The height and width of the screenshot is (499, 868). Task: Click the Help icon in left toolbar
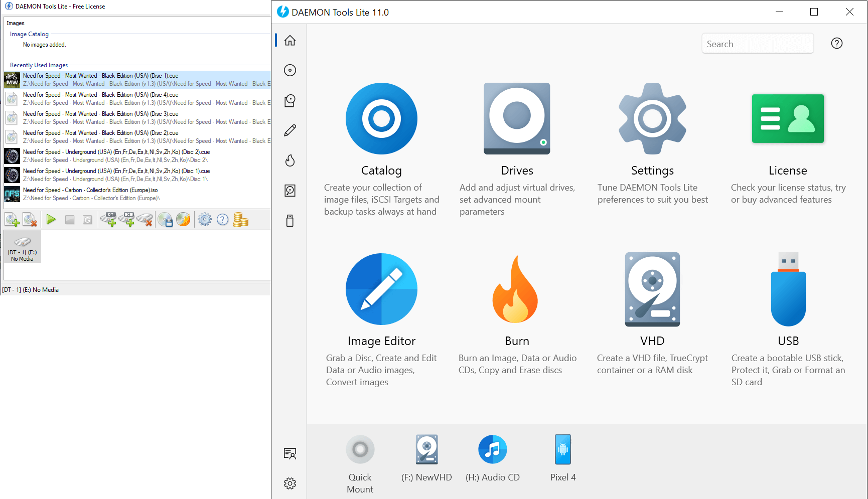tap(223, 220)
